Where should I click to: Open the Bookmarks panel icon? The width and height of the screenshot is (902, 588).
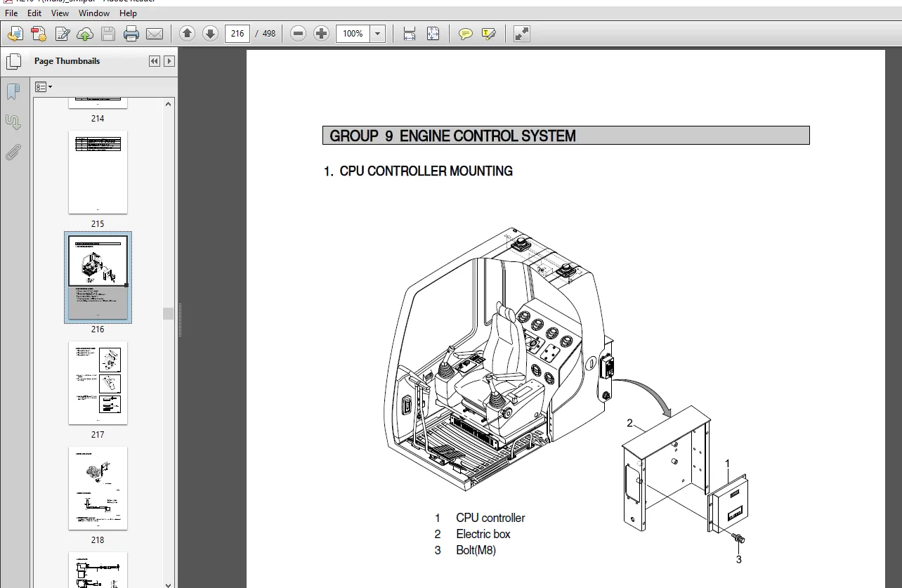click(x=13, y=91)
